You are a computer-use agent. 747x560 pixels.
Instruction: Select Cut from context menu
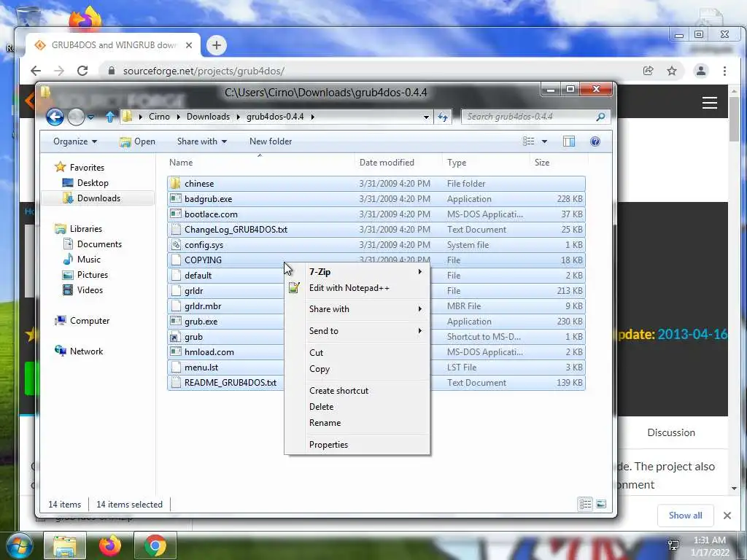tap(357, 352)
